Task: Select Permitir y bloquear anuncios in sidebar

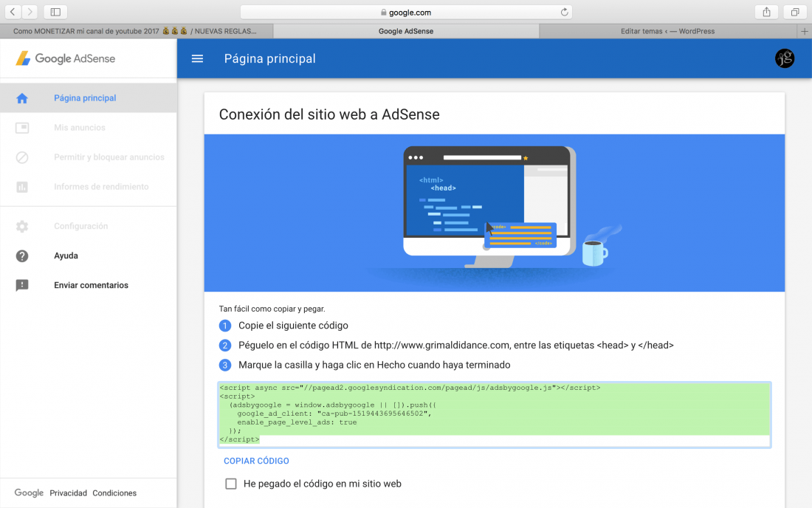Action: point(88,157)
